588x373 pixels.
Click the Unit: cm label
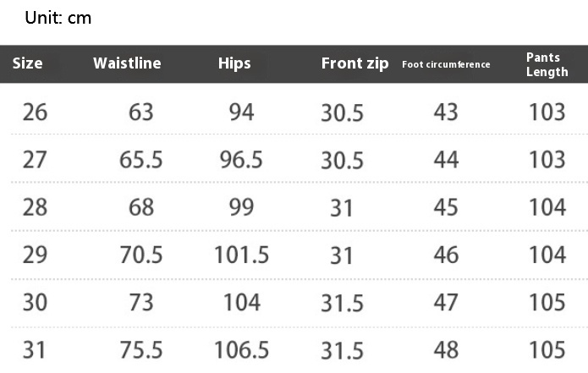click(58, 18)
